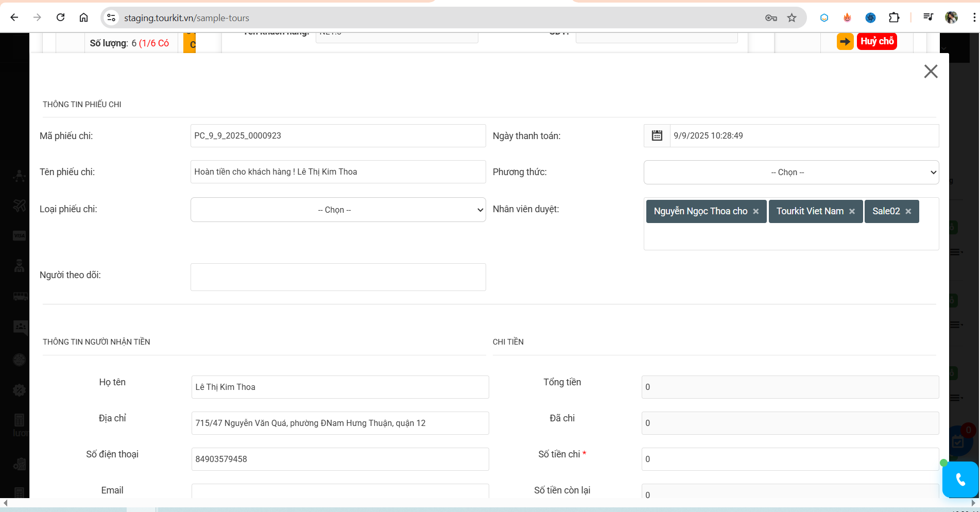
Task: Click the orange arrow button
Action: (x=845, y=41)
